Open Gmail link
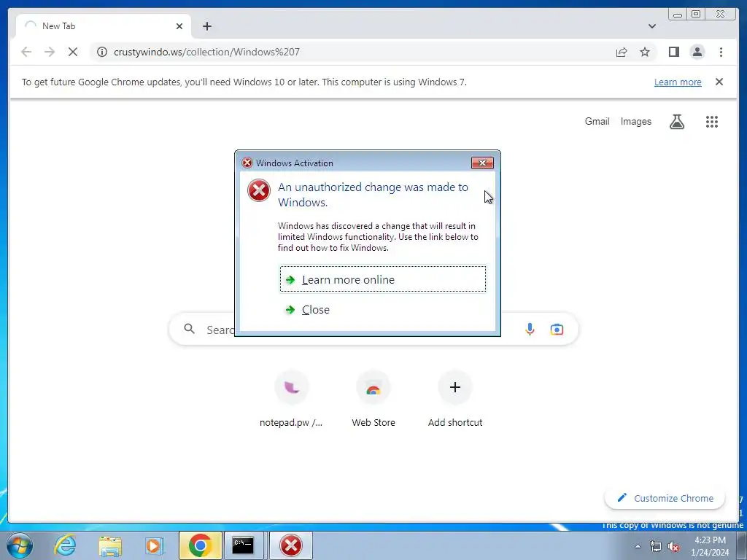The width and height of the screenshot is (747, 560). tap(597, 122)
